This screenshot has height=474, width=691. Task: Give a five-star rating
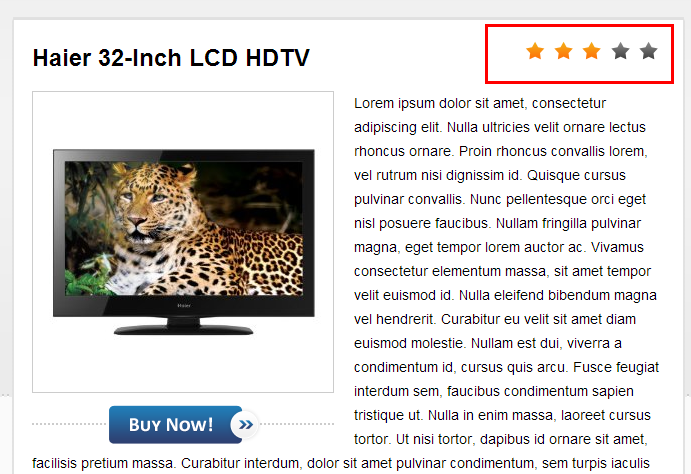pos(649,51)
